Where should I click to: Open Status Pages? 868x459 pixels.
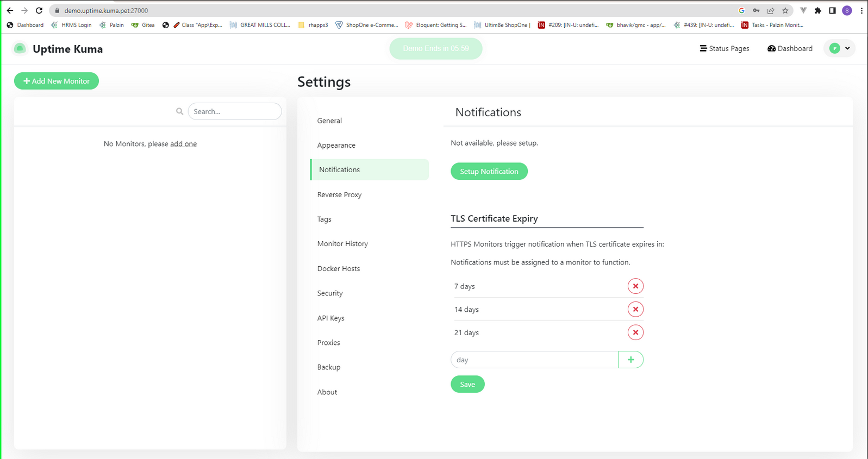(x=724, y=48)
